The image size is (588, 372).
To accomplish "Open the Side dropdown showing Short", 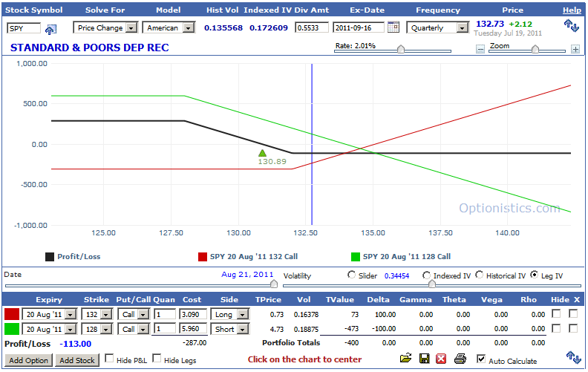I will [230, 329].
